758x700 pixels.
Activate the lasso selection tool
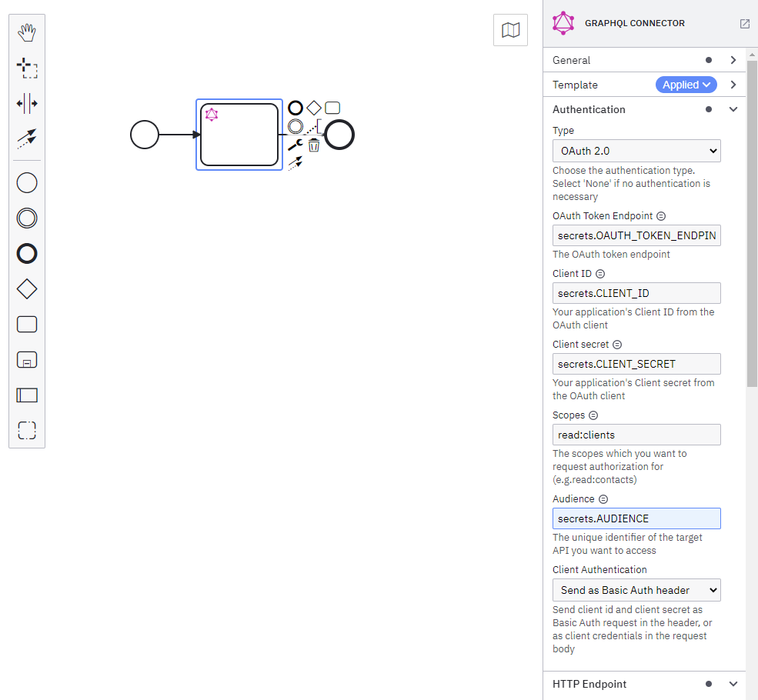click(x=26, y=68)
